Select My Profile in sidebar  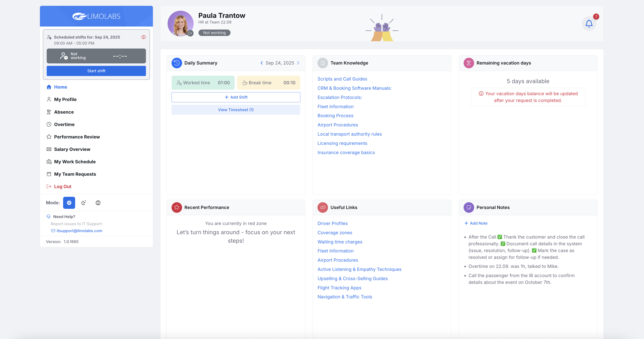tap(65, 99)
